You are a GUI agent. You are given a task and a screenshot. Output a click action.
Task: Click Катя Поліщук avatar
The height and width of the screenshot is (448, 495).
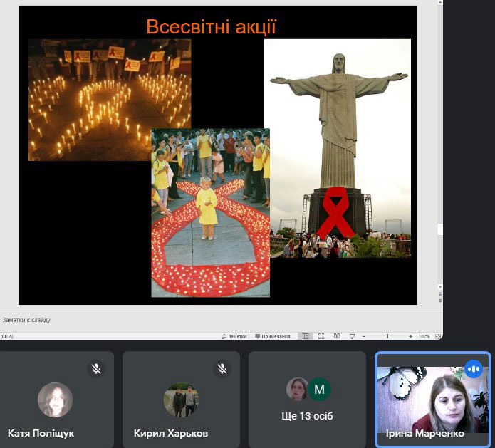coord(56,400)
